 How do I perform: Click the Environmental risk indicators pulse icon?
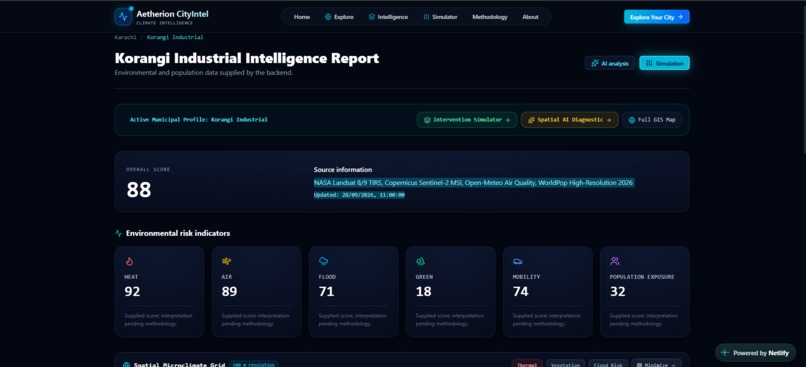click(119, 233)
